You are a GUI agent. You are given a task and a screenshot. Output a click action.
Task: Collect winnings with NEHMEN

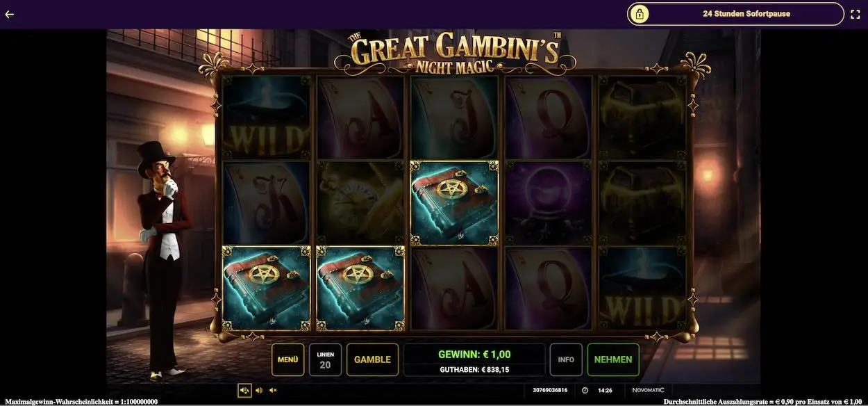[613, 359]
